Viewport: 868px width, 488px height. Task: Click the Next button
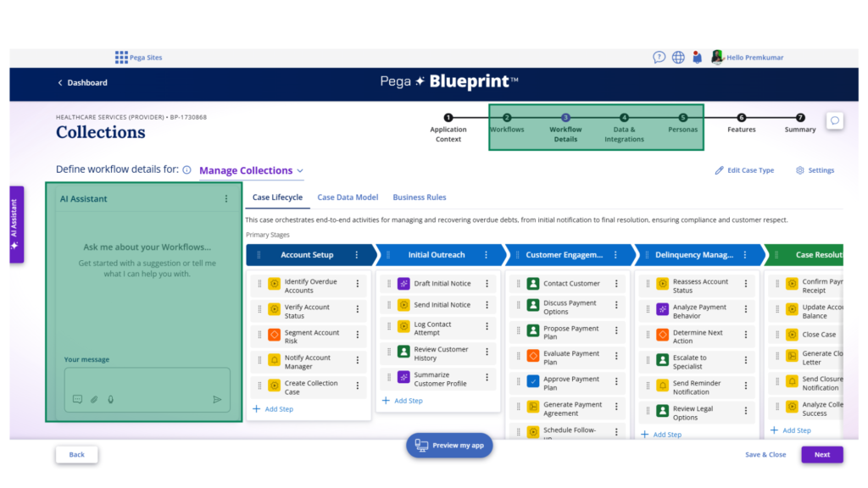(821, 455)
